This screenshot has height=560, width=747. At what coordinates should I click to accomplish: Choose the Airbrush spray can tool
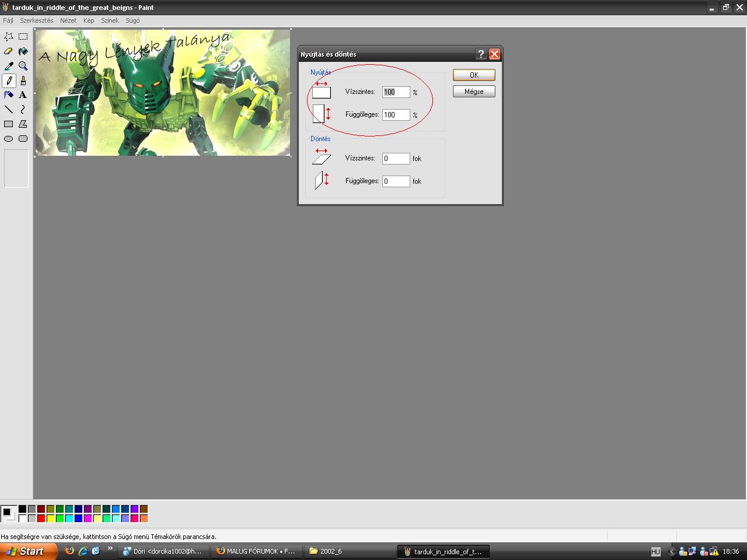click(9, 94)
